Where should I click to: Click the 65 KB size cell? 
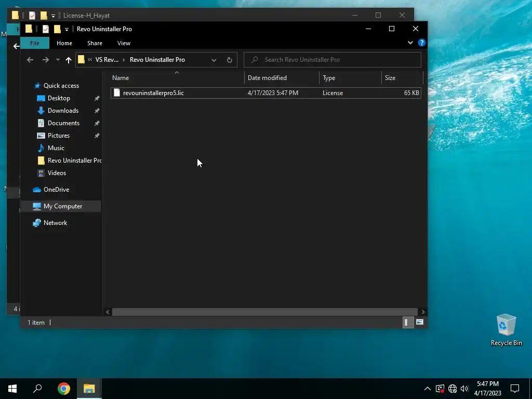[411, 93]
